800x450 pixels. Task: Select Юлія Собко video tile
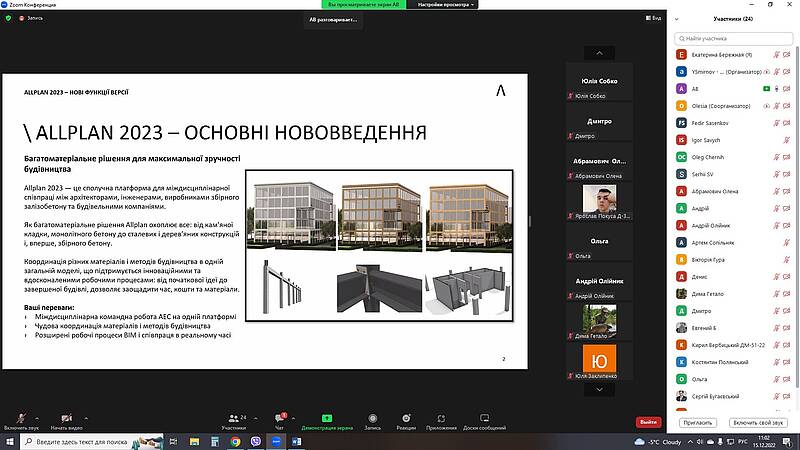[599, 82]
